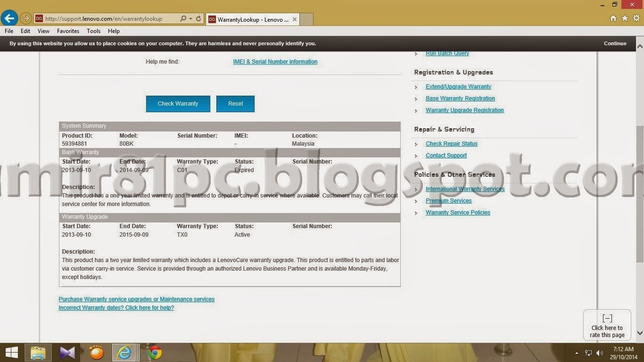This screenshot has height=362, width=644.
Task: Click the Warranty Upgrade status Active
Action: (x=242, y=235)
